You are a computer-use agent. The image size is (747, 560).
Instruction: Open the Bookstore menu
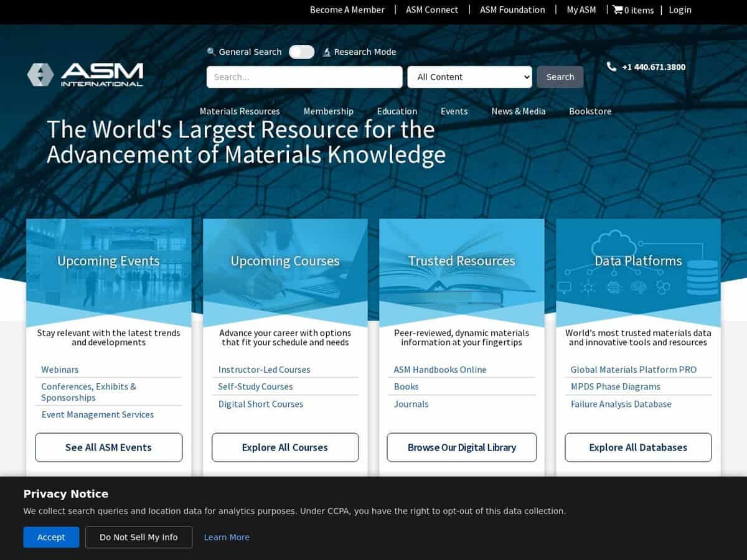(x=590, y=111)
